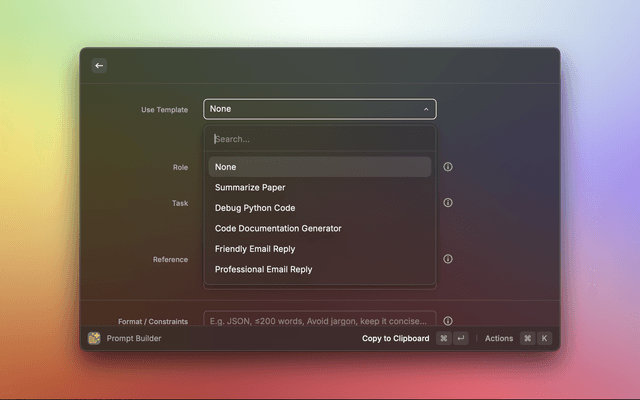The image size is (640, 400).
Task: Select Code Documentation Generator template
Action: click(320, 228)
